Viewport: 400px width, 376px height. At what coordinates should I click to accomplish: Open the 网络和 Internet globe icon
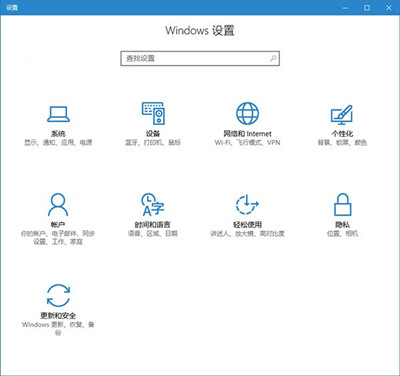(247, 113)
